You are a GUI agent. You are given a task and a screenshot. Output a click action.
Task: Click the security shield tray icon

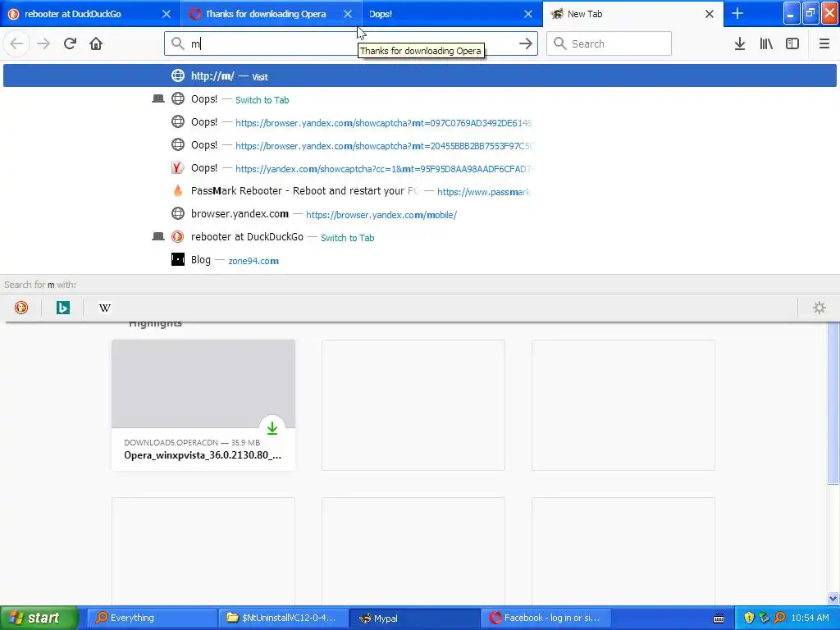click(748, 619)
